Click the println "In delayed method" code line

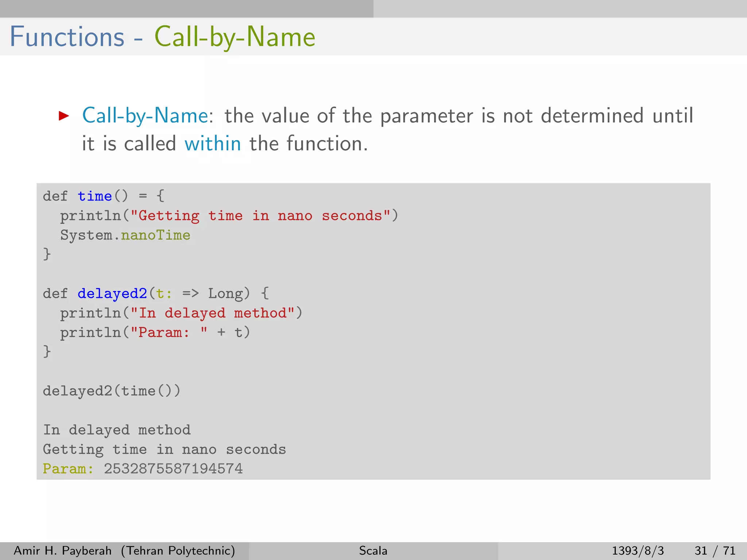181,313
